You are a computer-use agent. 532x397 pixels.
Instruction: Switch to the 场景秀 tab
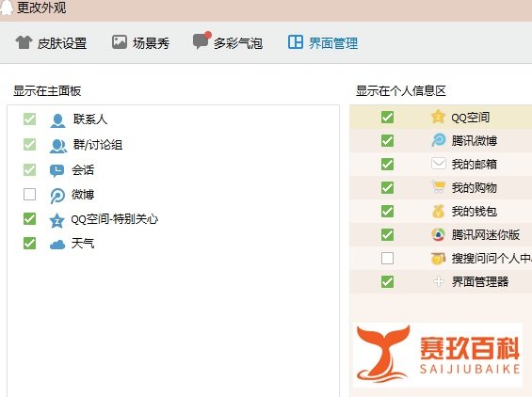click(141, 43)
